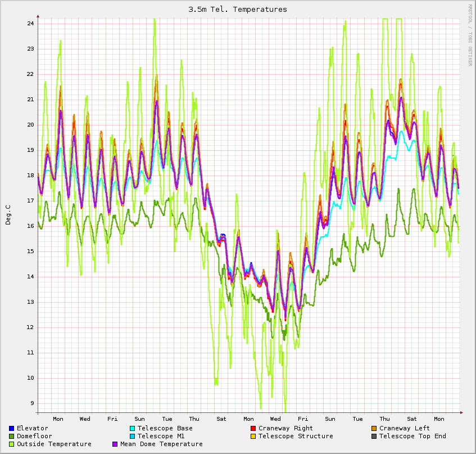This screenshot has height=454, width=476.
Task: Click the "3.5m Tel. Temperatures" chart title
Action: pos(238,10)
